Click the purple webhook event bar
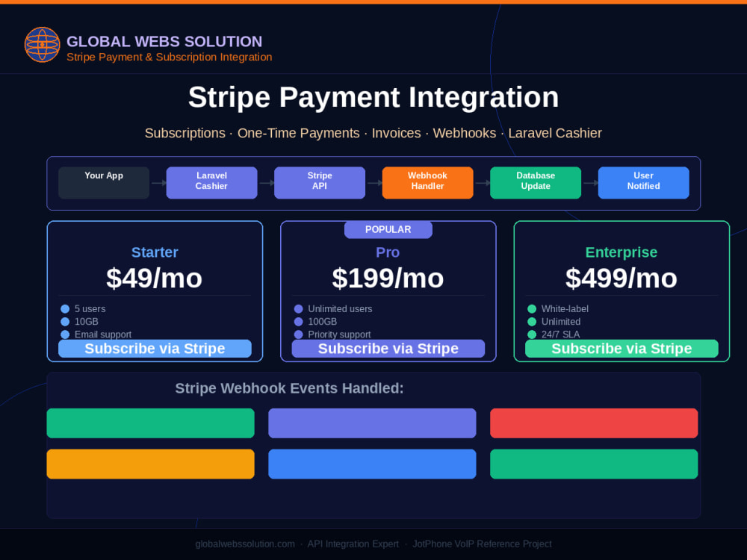 tap(372, 423)
